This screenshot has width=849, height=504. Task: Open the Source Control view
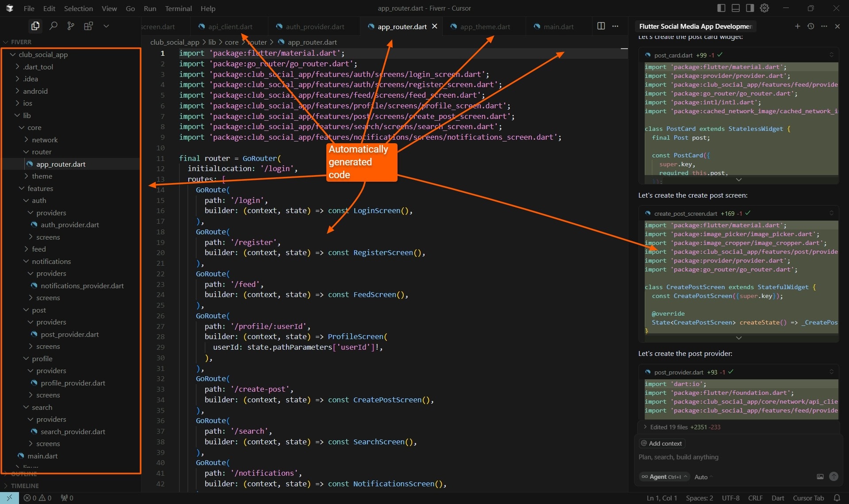(x=70, y=26)
